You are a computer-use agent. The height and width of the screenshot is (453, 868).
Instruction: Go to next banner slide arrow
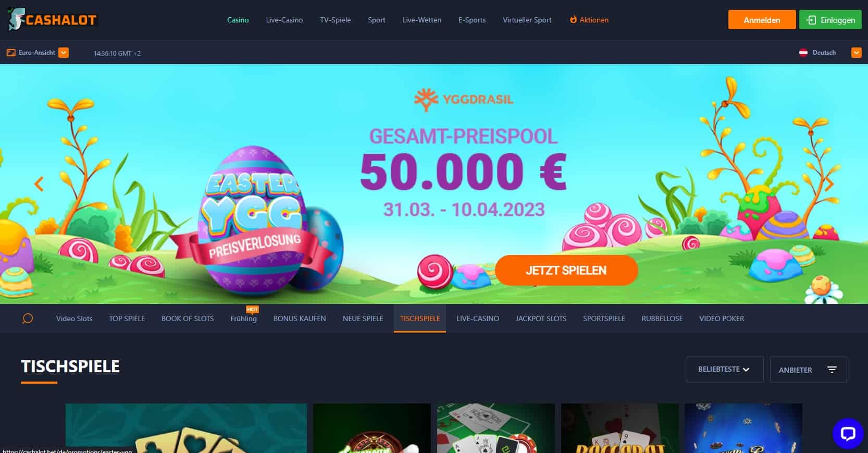(829, 184)
